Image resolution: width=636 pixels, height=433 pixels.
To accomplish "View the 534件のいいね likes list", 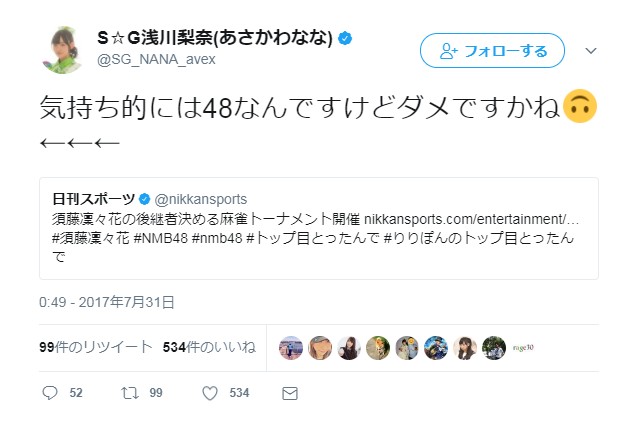I will 209,347.
